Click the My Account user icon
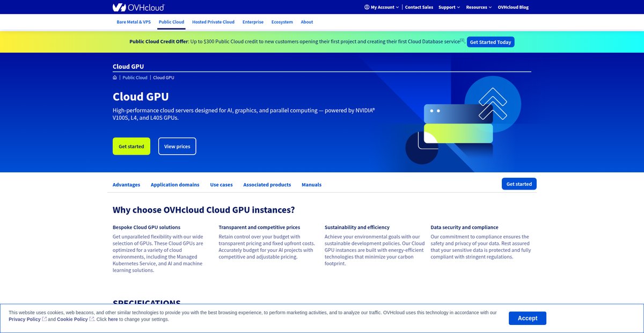This screenshot has height=333, width=644. pos(367,7)
